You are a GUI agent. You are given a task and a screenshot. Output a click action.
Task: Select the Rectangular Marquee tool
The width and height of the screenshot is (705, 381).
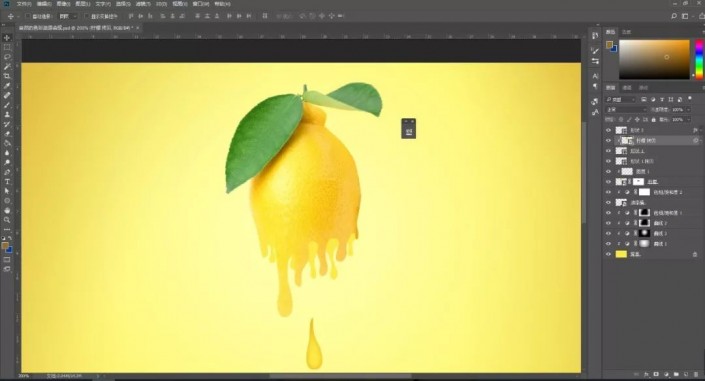pos(7,47)
